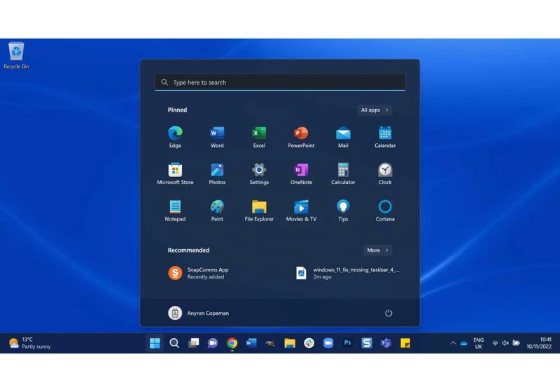The height and width of the screenshot is (392, 560).
Task: Open the Paint app
Action: (x=217, y=211)
